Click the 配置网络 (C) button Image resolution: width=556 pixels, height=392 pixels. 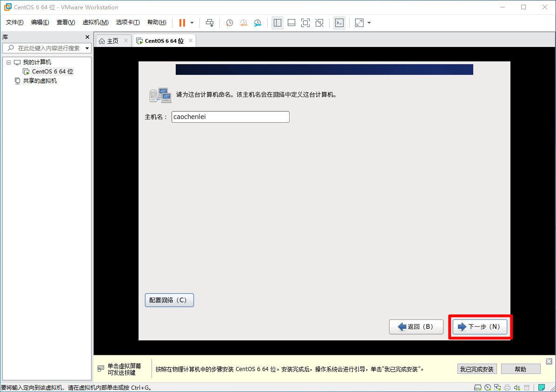point(169,300)
